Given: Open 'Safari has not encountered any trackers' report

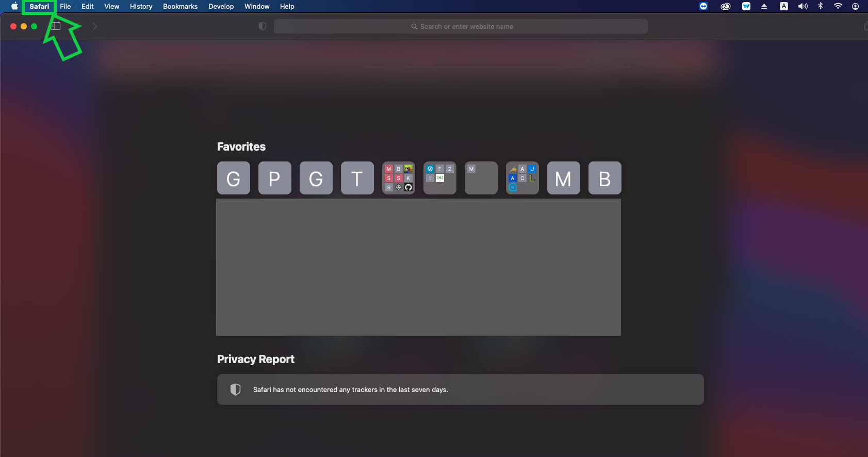Looking at the screenshot, I should point(461,389).
